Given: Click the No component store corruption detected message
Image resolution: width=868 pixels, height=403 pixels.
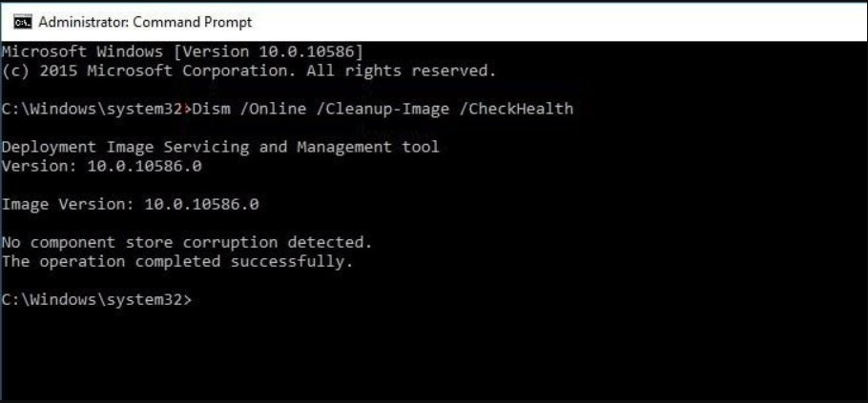Looking at the screenshot, I should (x=187, y=242).
